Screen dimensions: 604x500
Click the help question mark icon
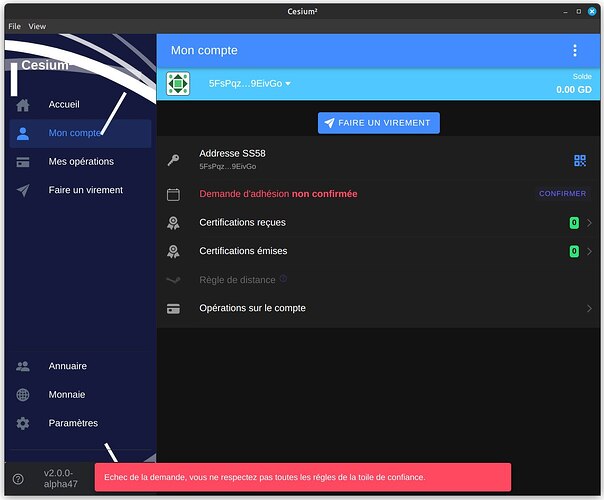(18, 479)
